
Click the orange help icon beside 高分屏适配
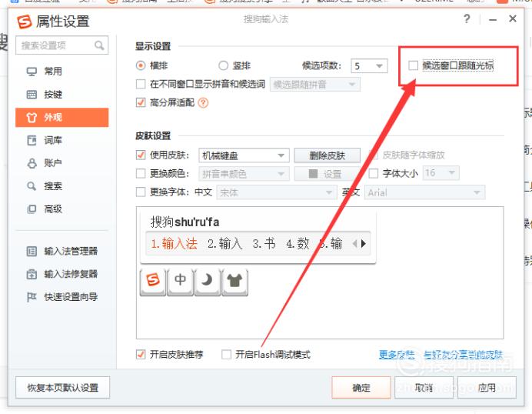(203, 102)
